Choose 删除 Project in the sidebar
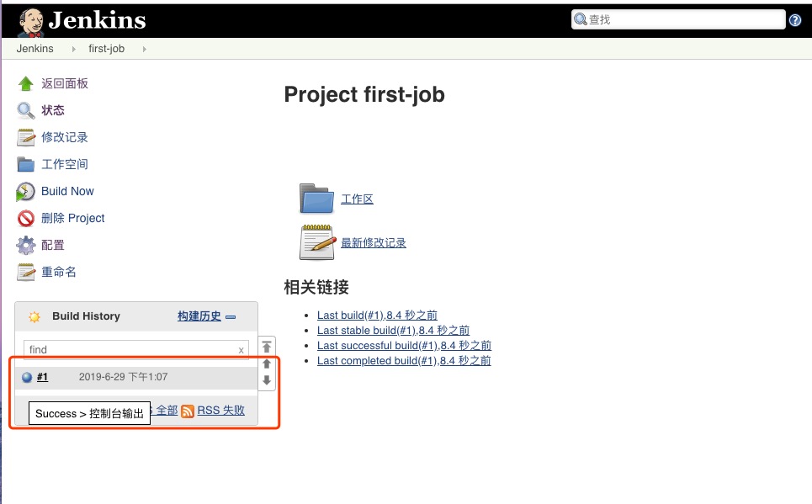The width and height of the screenshot is (812, 504). pyautogui.click(x=73, y=218)
